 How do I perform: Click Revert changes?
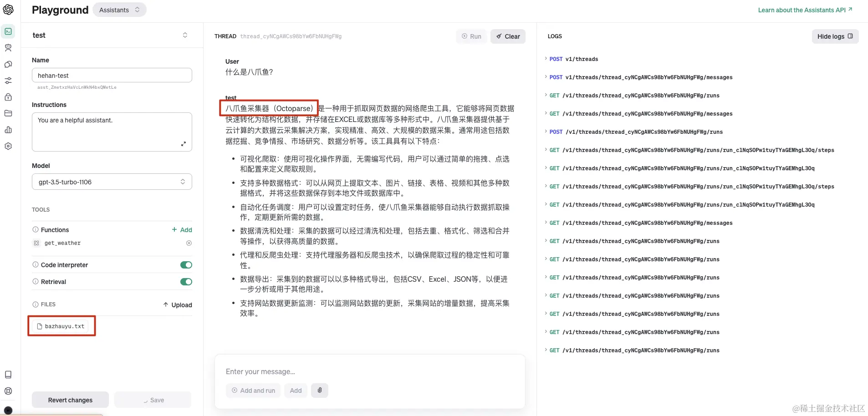(x=70, y=400)
